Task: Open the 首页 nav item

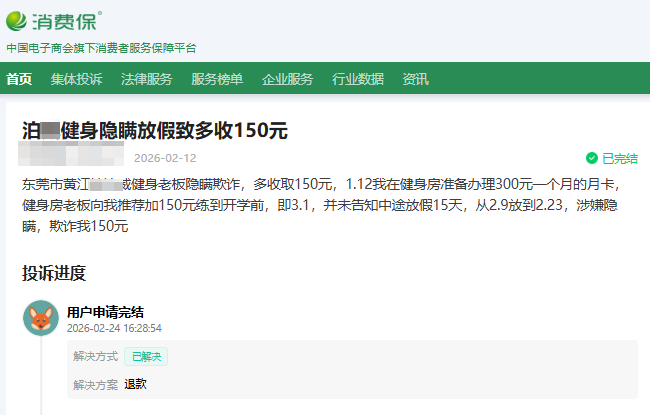Action: click(19, 79)
